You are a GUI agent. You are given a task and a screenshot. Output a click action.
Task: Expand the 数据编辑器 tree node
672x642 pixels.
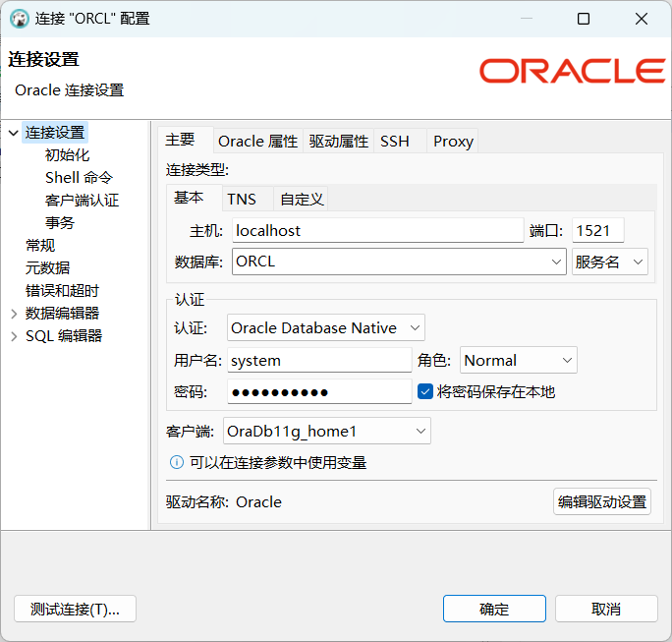pos(14,314)
